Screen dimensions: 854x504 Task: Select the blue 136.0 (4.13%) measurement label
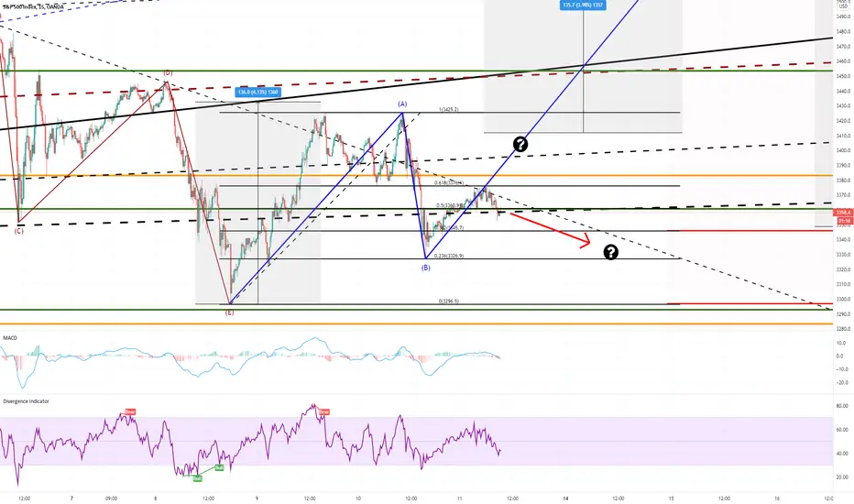click(x=258, y=92)
